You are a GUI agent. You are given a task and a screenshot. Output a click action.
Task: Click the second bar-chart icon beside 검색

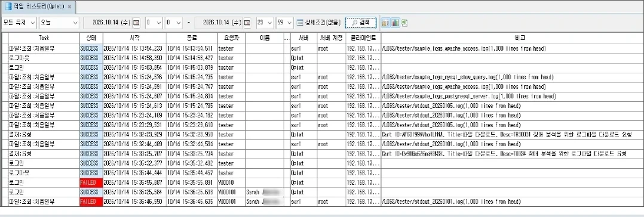395,23
